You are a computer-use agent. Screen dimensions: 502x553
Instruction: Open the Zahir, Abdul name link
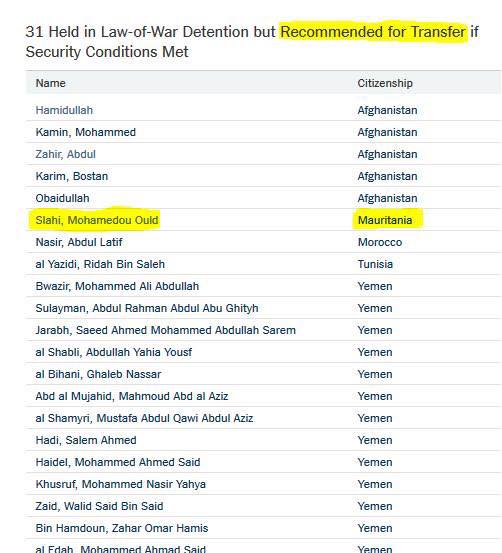pos(66,154)
